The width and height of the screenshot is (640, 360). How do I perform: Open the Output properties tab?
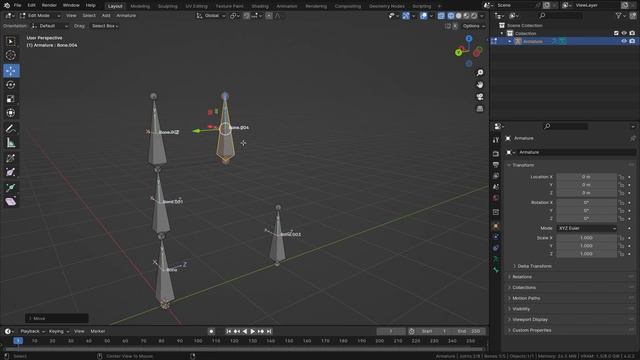(496, 164)
